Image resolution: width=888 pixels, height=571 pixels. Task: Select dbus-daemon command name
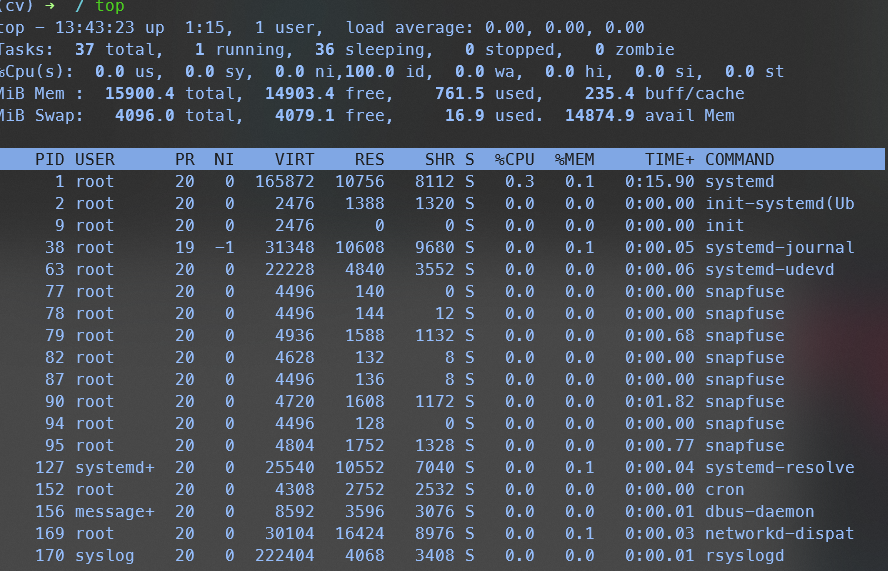(x=759, y=513)
